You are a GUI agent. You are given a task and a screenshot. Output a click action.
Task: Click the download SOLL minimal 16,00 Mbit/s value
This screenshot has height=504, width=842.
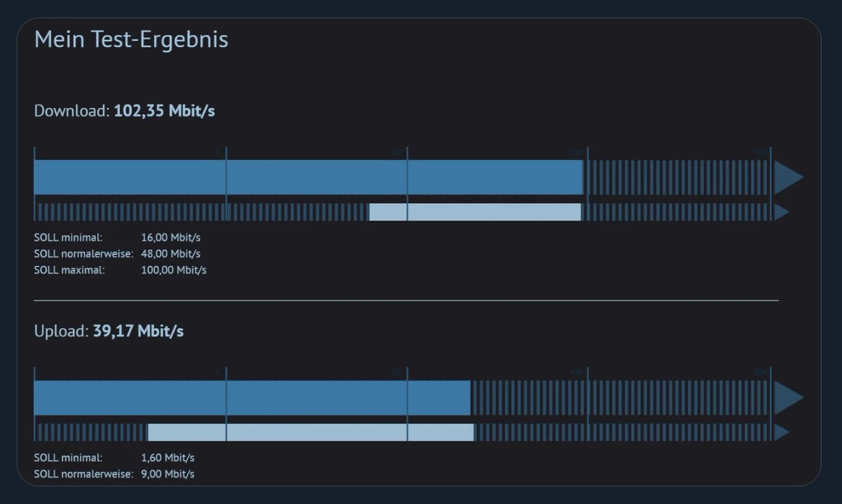click(x=171, y=237)
